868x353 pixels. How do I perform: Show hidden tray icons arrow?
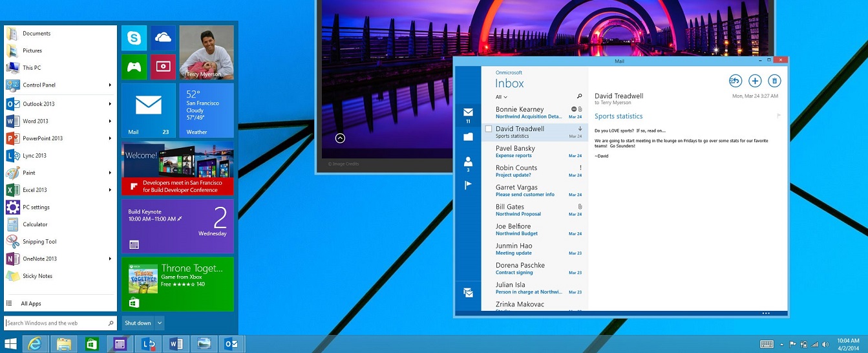coord(782,345)
